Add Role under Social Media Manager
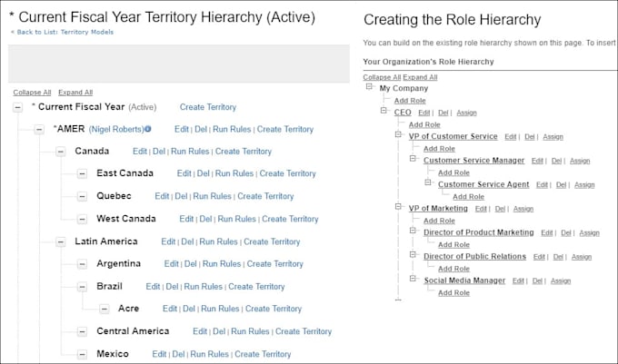Viewport: 618px width, 364px height. pyautogui.click(x=454, y=293)
